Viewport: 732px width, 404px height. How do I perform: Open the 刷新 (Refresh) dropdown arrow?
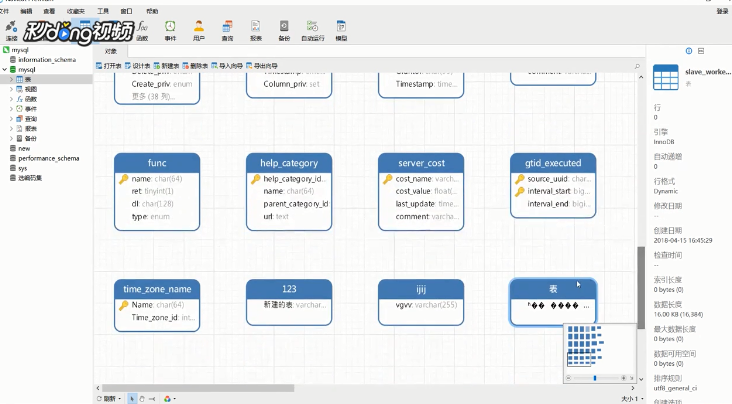coord(120,399)
